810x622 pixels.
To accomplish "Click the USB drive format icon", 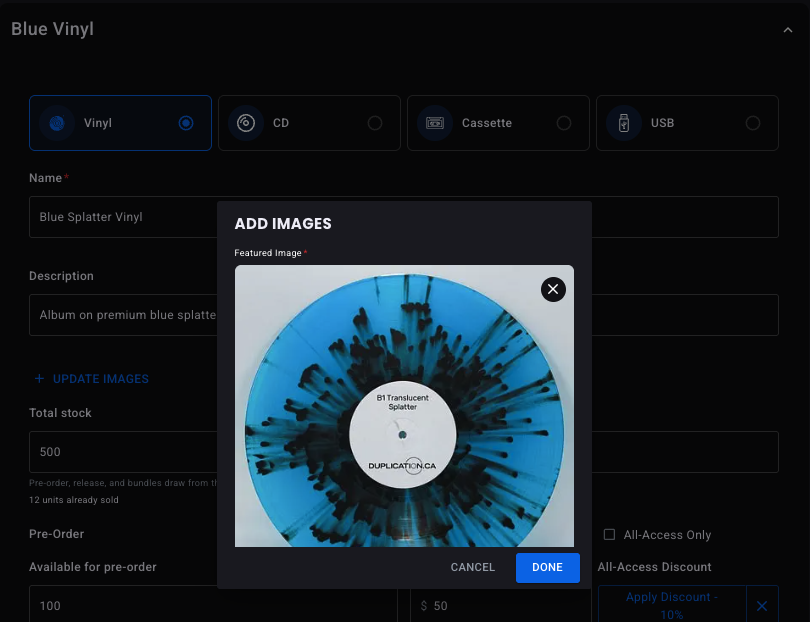I will point(624,123).
